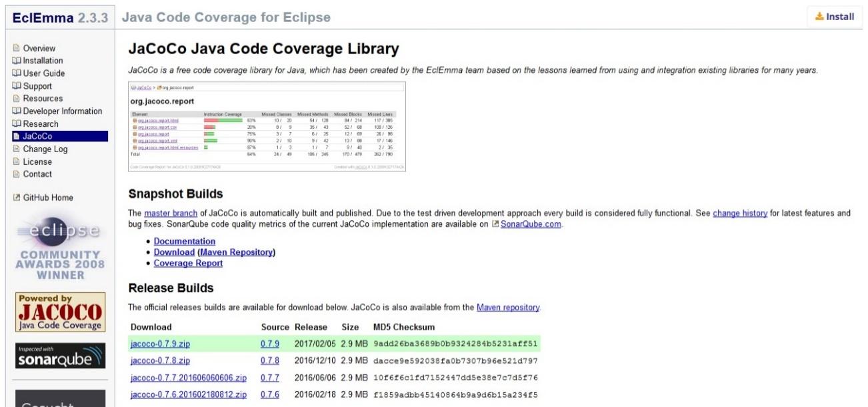
Task: Follow the master branch link
Action: coord(171,214)
